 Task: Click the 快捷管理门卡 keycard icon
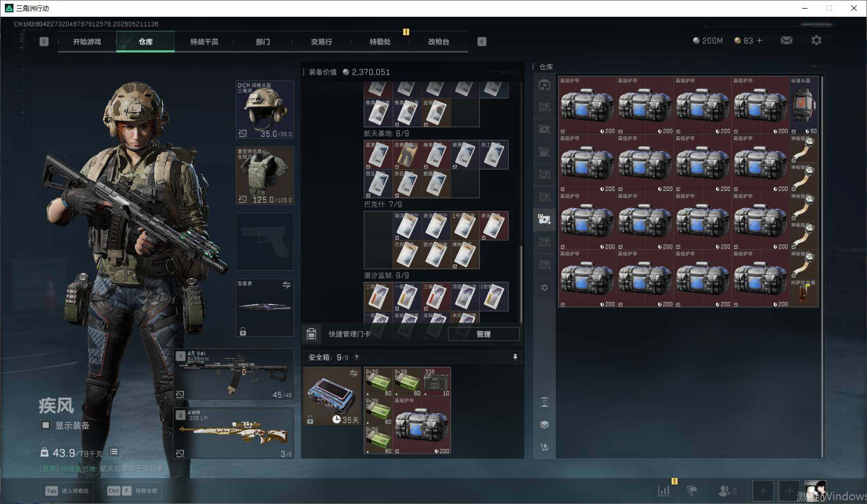tap(311, 334)
